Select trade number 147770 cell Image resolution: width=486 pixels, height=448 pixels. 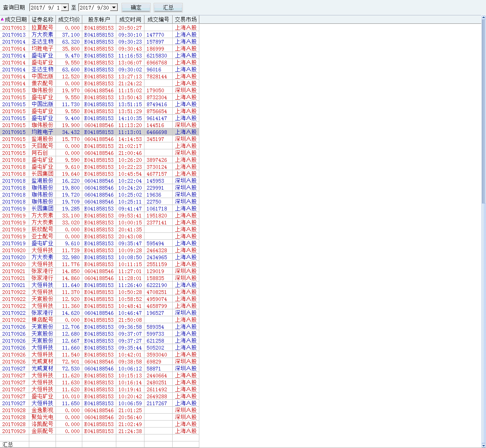click(155, 35)
